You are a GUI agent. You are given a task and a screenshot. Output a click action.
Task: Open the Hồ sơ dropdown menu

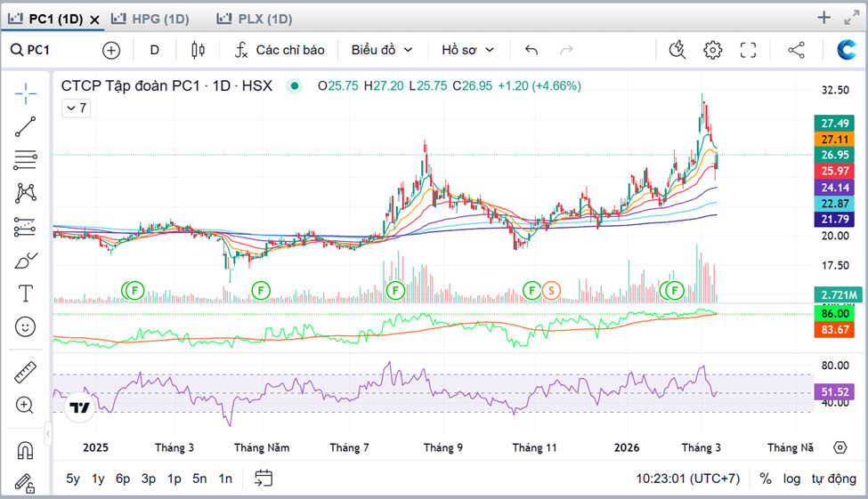pyautogui.click(x=467, y=50)
